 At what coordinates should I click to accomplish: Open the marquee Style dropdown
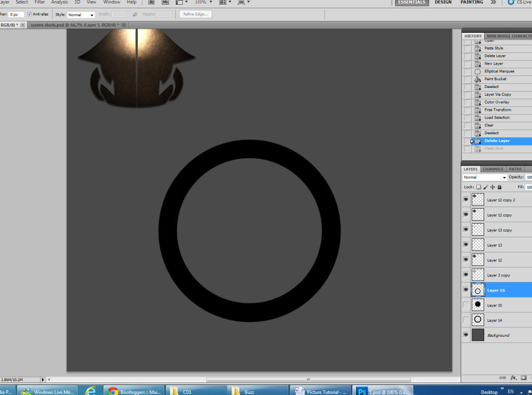(x=81, y=15)
